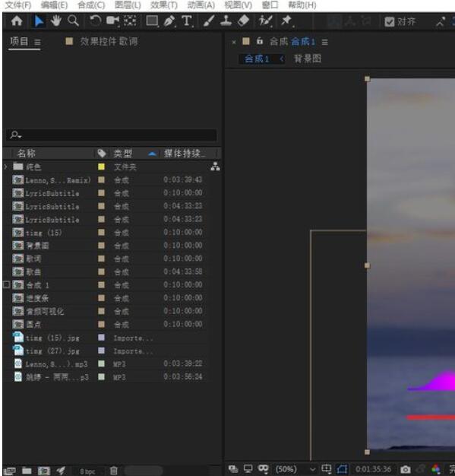455x476 pixels.
Task: Select the Type text tool
Action: coord(187,21)
